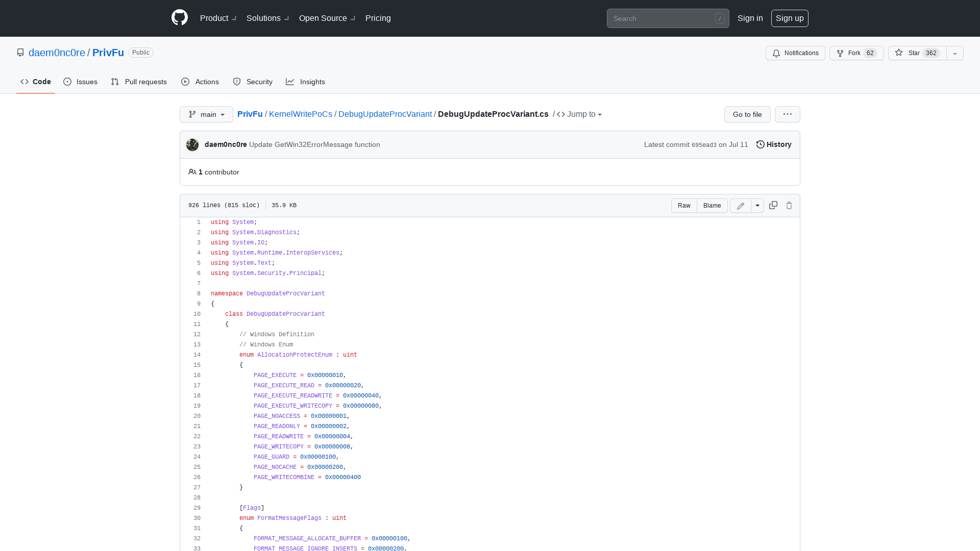Open the Pull requests tab
The image size is (980, 551).
139,82
